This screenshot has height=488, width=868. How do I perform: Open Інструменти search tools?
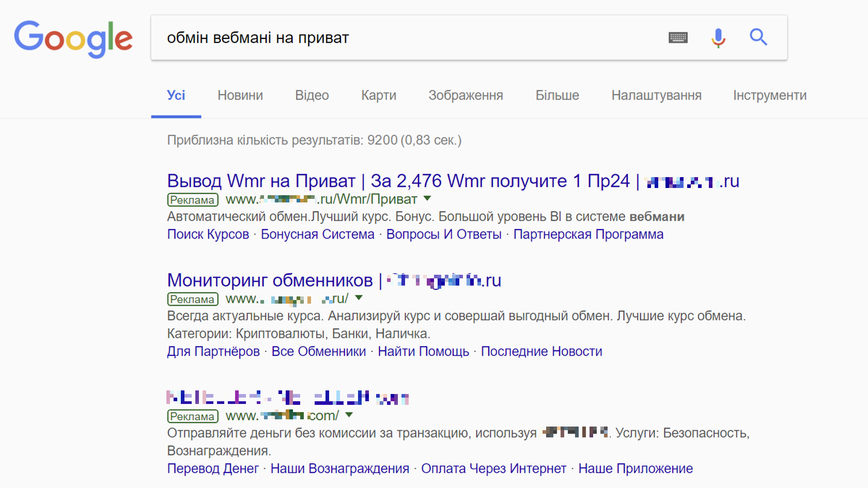click(770, 95)
